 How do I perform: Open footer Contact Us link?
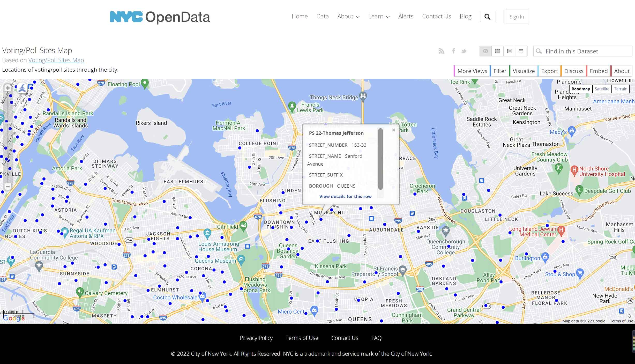[x=345, y=338]
